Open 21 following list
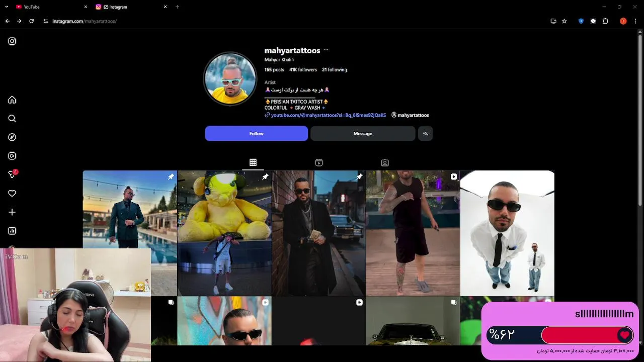 point(335,69)
